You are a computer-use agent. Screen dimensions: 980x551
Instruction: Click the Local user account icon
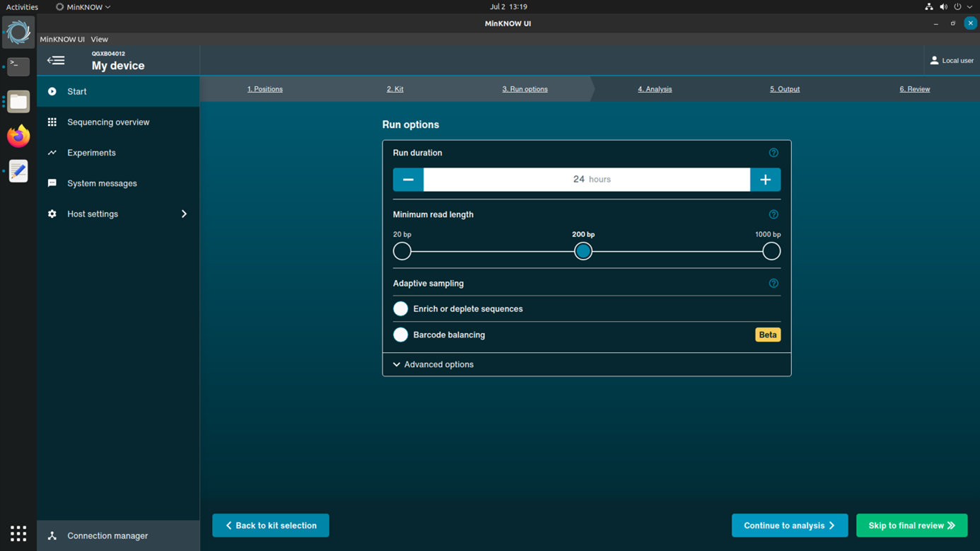pos(934,61)
